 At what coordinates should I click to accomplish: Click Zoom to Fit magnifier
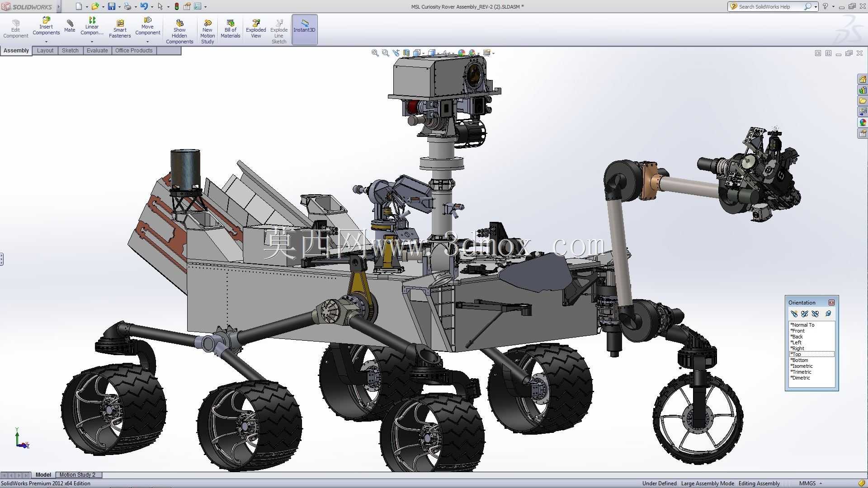(375, 53)
